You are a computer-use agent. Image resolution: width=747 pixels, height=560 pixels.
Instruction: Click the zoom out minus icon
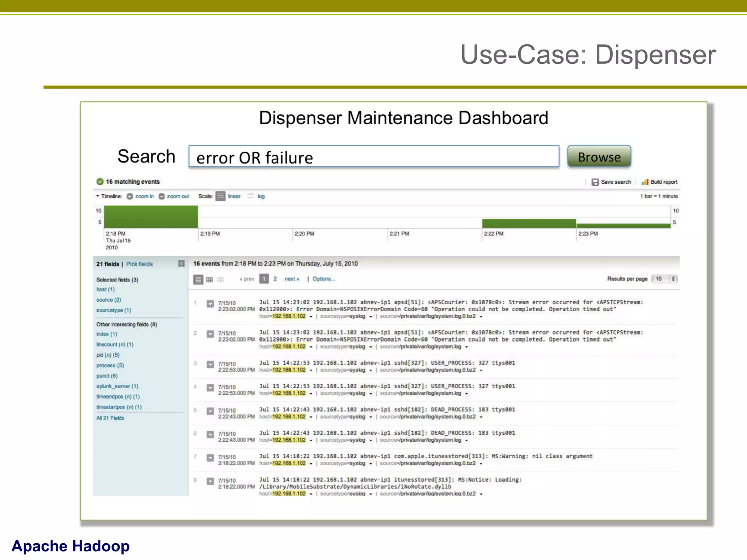(162, 196)
